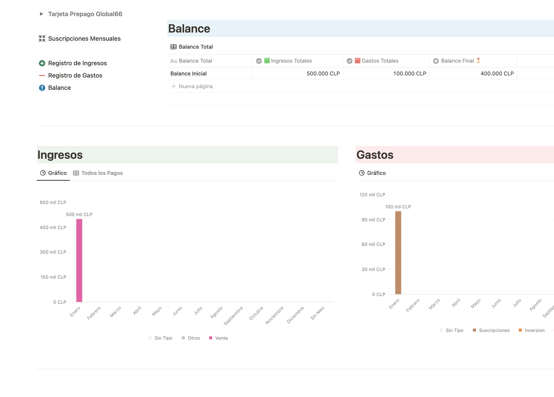Screen dimensions: 554x397
Task: Click the blue Balance page icon
Action: pyautogui.click(x=42, y=88)
